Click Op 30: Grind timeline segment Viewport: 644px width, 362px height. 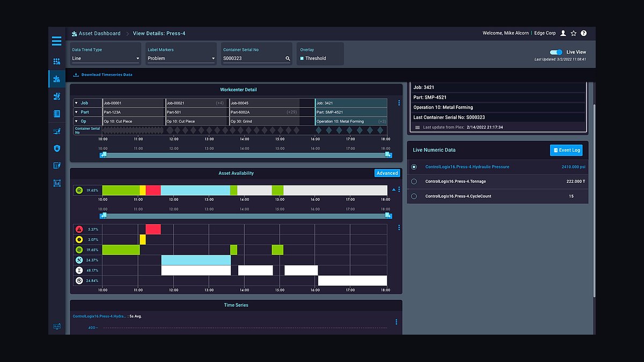pos(264,121)
